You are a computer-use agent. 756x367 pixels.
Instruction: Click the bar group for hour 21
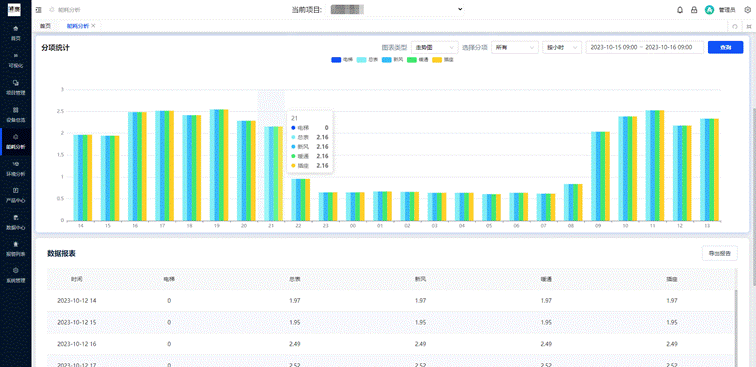click(x=273, y=174)
